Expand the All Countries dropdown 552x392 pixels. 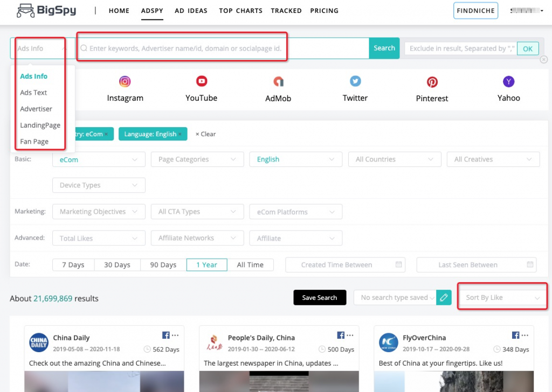tap(395, 159)
